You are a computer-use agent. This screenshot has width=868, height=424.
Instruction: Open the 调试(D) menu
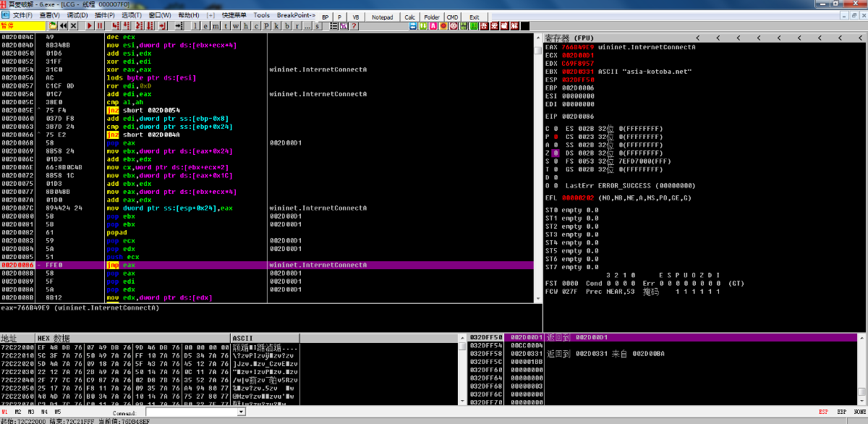click(77, 15)
